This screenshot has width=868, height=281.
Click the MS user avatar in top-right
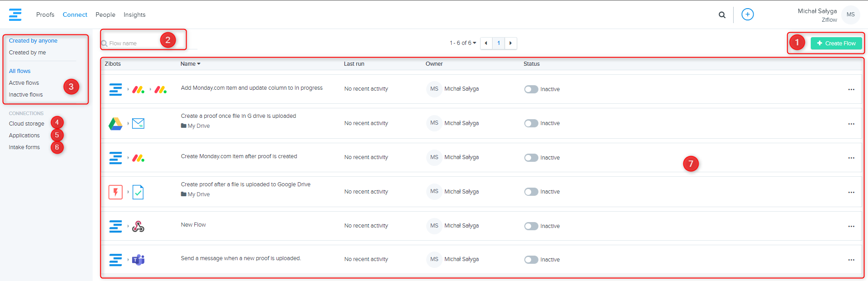click(x=850, y=15)
